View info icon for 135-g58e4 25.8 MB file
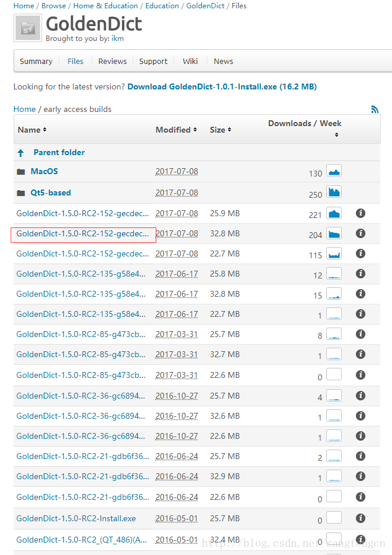This screenshot has height=555, width=392. (361, 274)
